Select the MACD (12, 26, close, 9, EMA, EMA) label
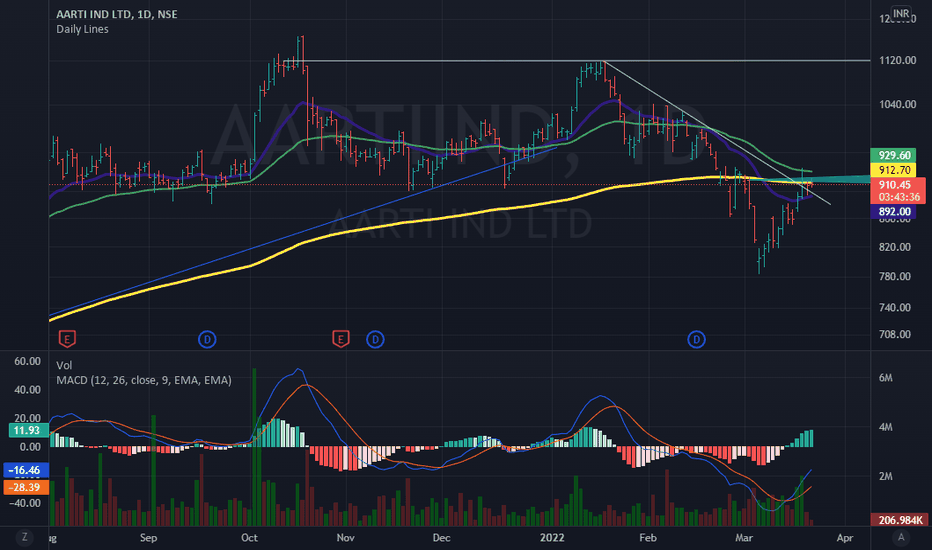The image size is (932, 550). [x=144, y=380]
